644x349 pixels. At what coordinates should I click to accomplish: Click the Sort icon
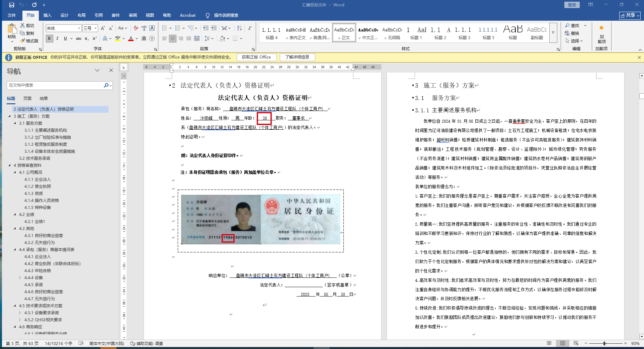click(239, 28)
